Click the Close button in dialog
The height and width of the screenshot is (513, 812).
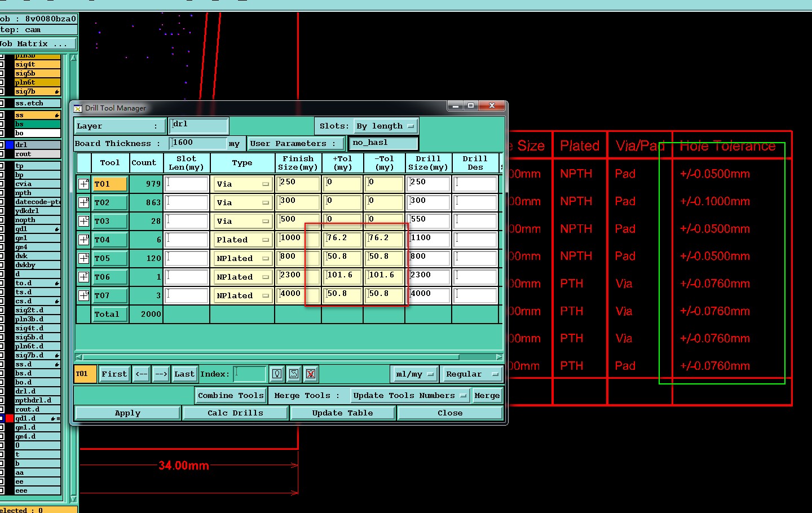click(x=450, y=413)
